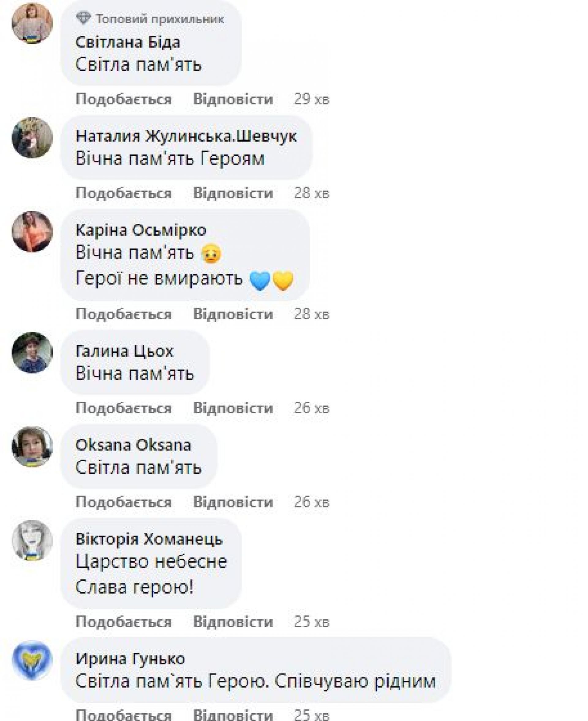Click the top fan diamond badge icon
588x721 pixels.
(x=83, y=18)
